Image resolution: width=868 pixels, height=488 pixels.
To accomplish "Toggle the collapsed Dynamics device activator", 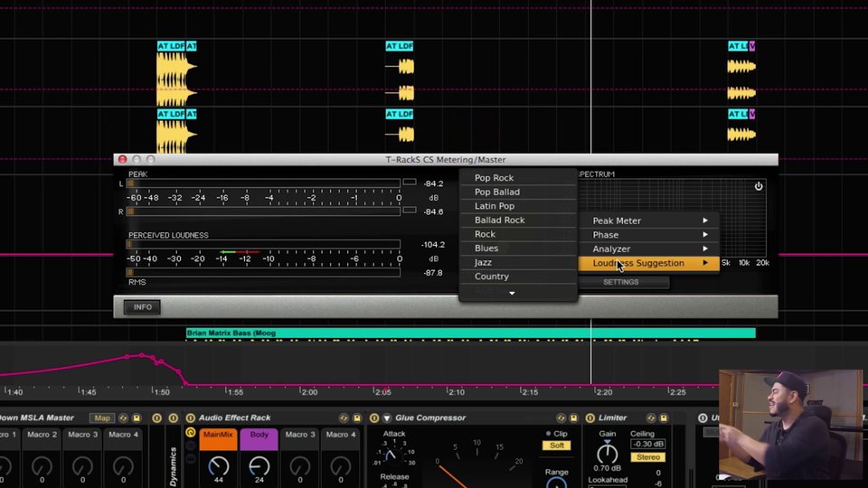I will click(x=174, y=418).
